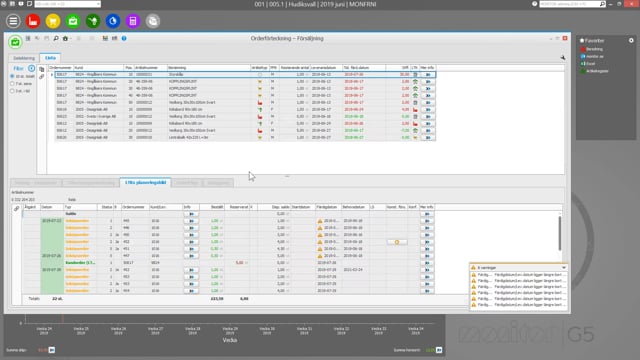Open the Beredning favorite link
The width and height of the screenshot is (640, 360).
594,49
